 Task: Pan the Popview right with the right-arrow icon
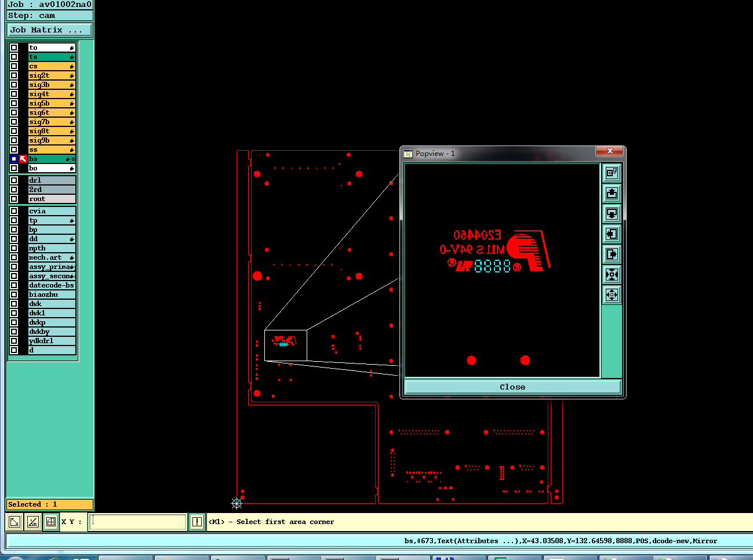(612, 254)
